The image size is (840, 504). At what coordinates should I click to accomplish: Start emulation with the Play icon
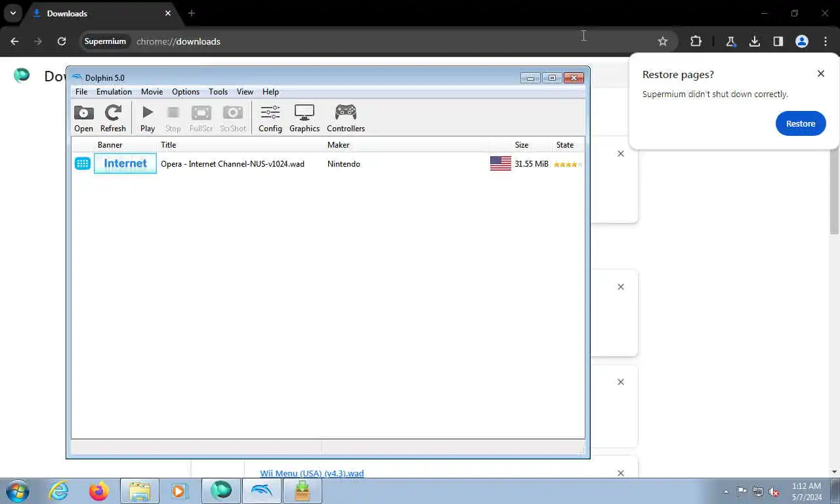(148, 118)
